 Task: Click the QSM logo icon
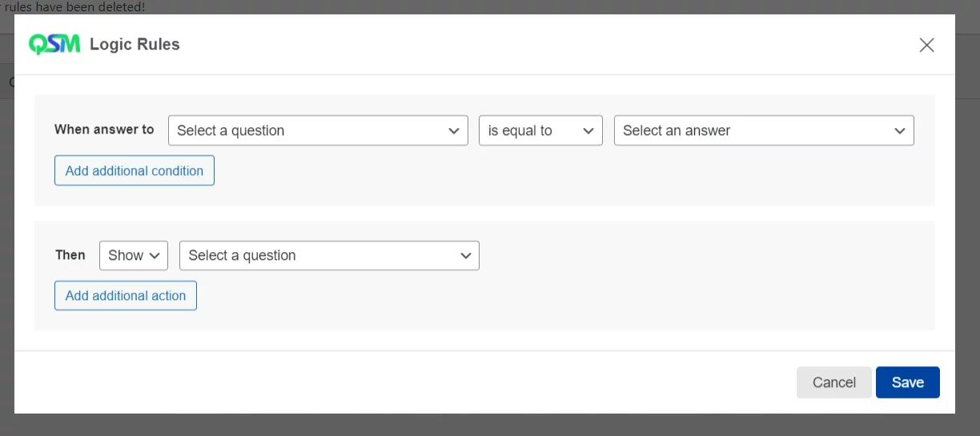click(x=54, y=44)
